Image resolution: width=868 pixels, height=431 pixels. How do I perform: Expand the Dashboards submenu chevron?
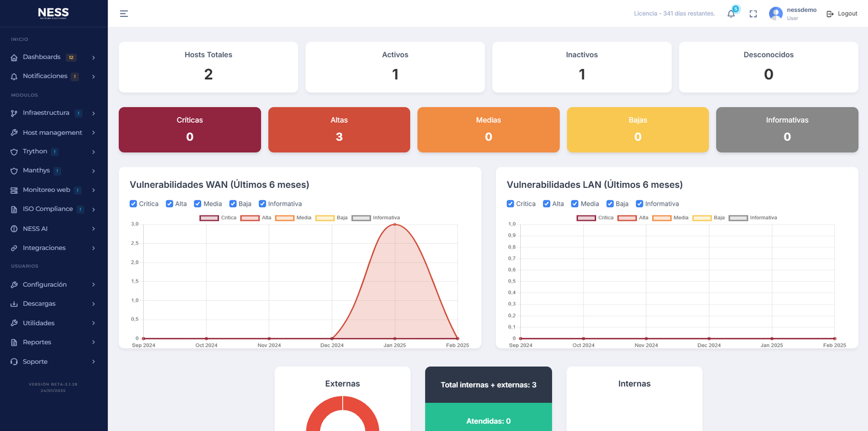(93, 58)
